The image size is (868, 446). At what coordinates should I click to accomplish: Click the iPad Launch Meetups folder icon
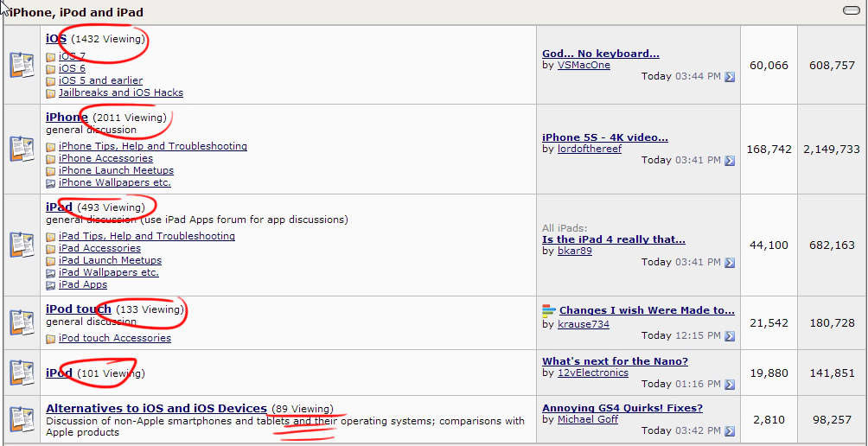(50, 261)
